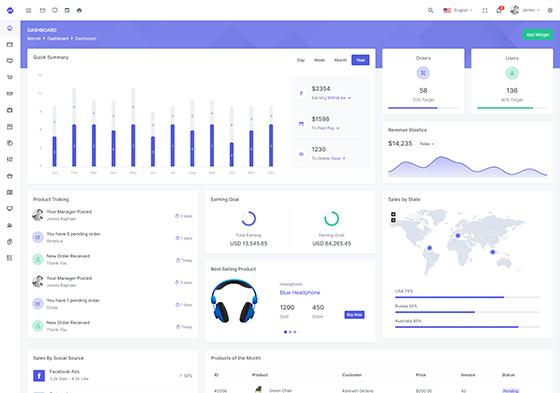This screenshot has width=560, height=393.
Task: Select the Home icon in the sidebar
Action: coord(10,28)
